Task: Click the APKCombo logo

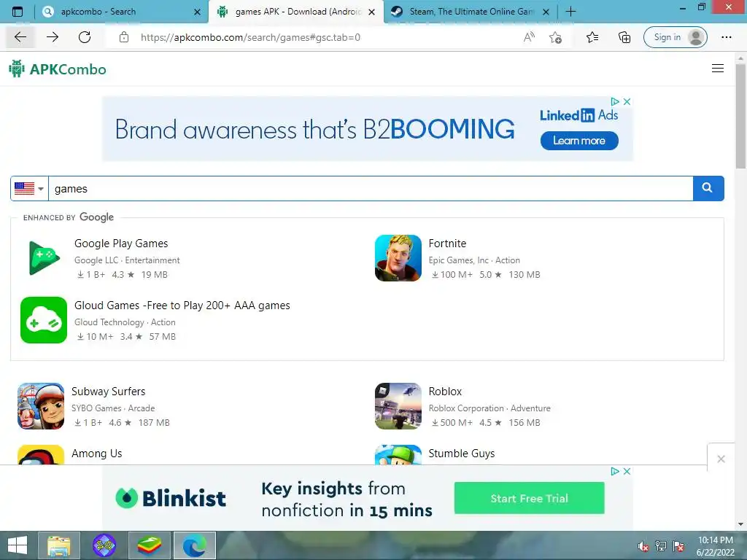Action: (58, 69)
